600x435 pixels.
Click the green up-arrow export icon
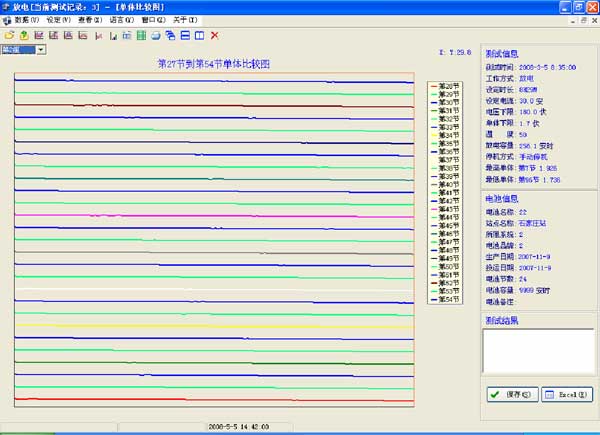(x=24, y=36)
